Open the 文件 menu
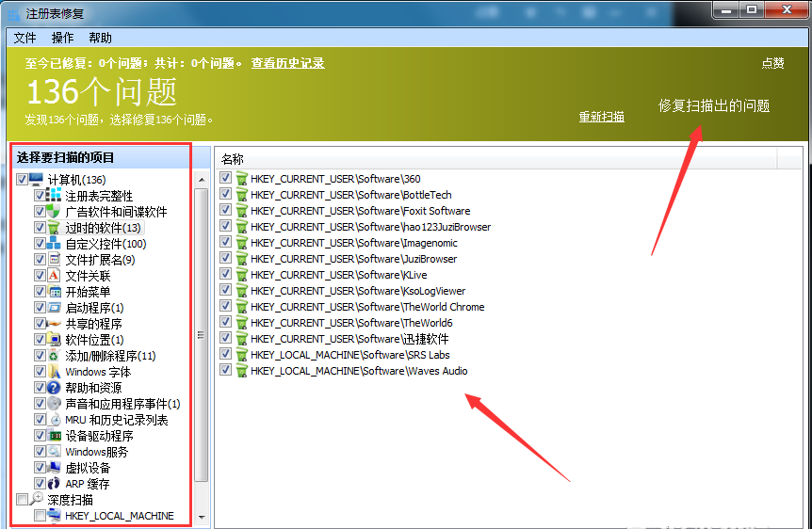 pyautogui.click(x=24, y=39)
